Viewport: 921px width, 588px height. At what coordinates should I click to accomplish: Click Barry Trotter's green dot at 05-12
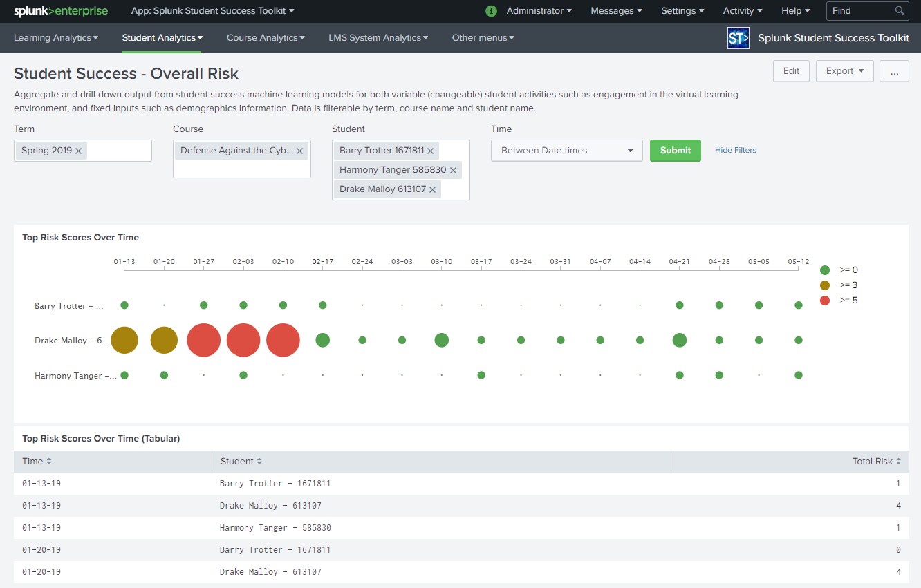pos(799,305)
